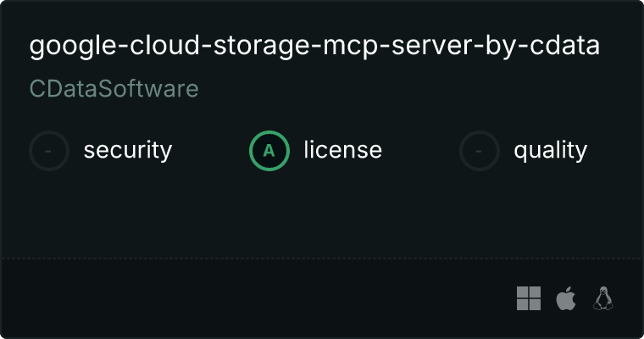Click the Linux penguin icon

coord(603,298)
